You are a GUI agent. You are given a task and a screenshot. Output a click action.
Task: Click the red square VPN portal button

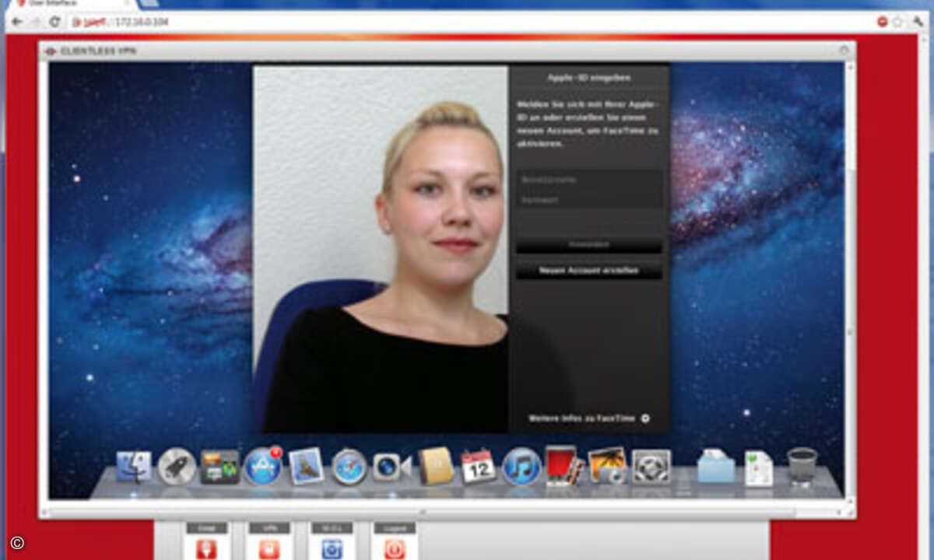(x=269, y=548)
